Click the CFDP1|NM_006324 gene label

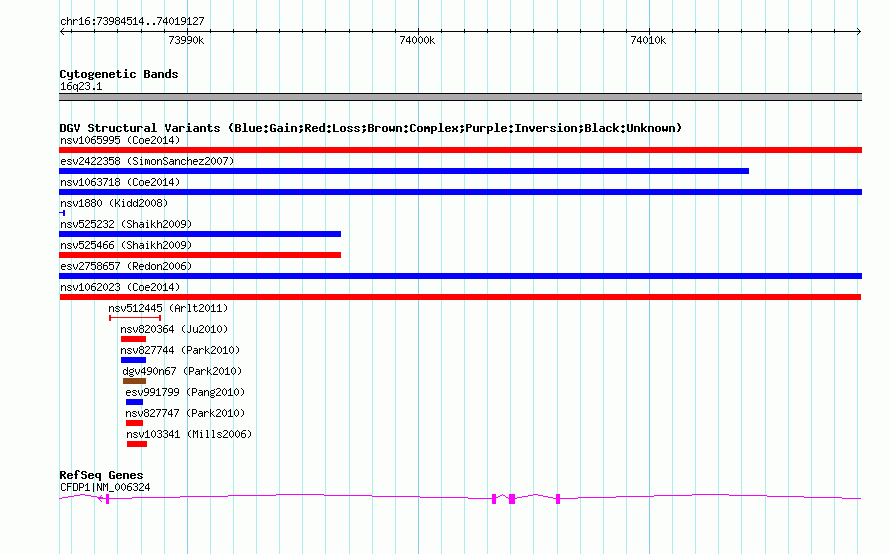pos(105,487)
